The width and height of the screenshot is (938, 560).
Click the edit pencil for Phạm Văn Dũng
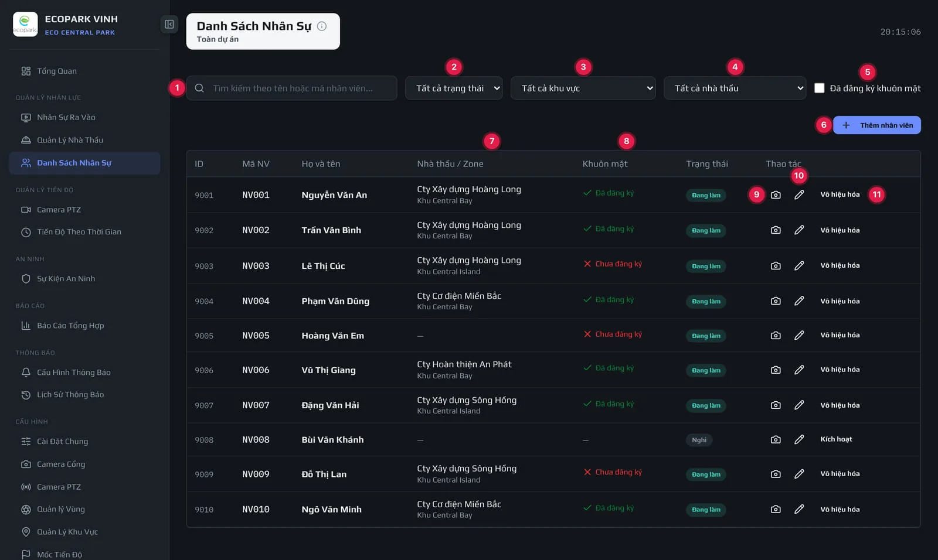click(x=799, y=301)
